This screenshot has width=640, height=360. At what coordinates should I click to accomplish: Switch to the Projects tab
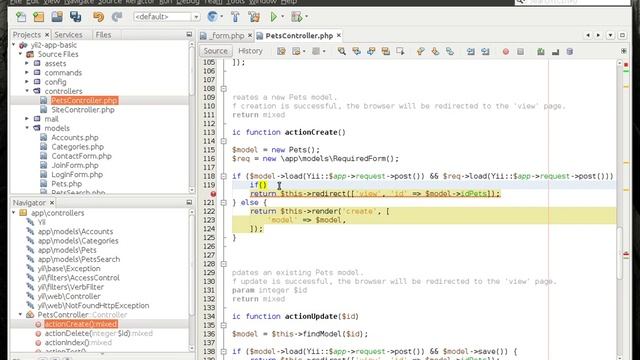pos(27,35)
